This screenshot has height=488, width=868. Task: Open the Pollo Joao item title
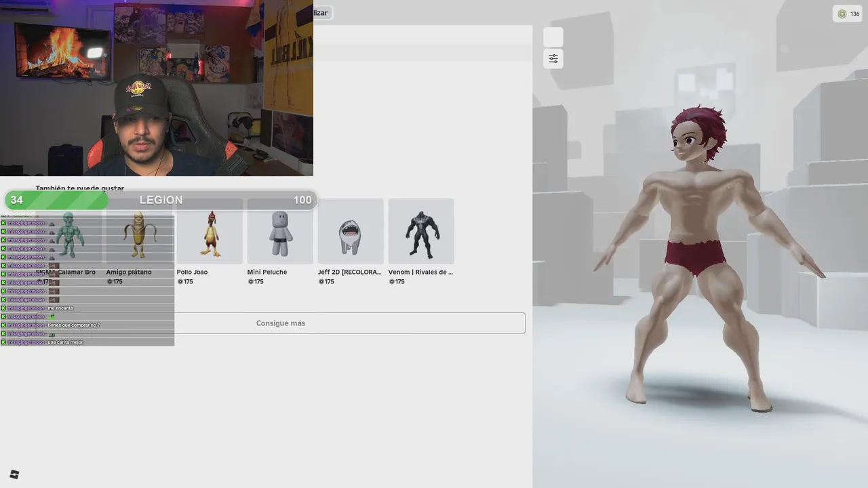tap(193, 272)
